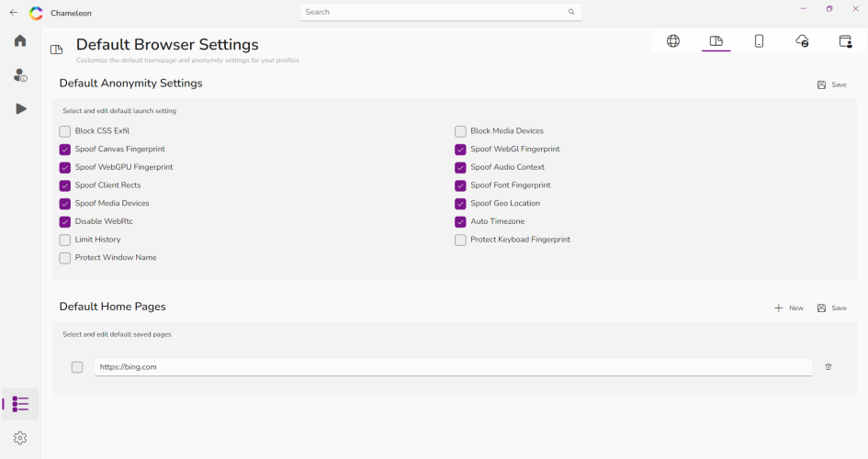Toggle Auto Timezone checkbox
This screenshot has height=459, width=868.
tap(460, 222)
